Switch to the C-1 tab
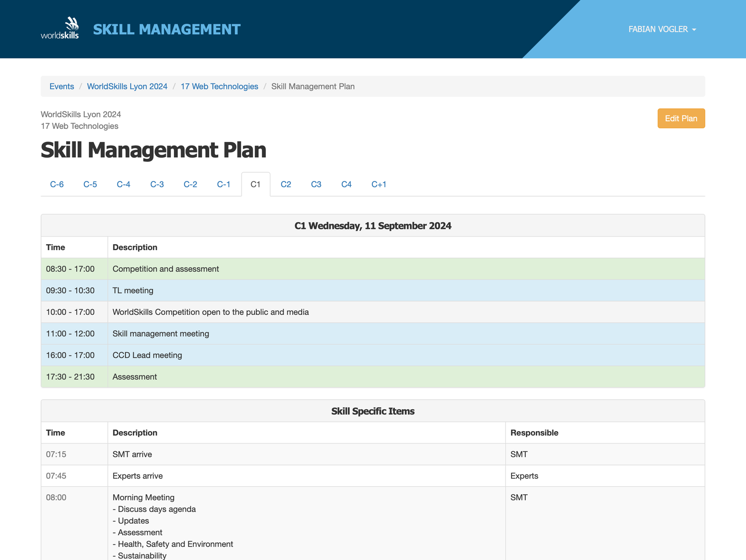This screenshot has width=746, height=560. pyautogui.click(x=223, y=184)
